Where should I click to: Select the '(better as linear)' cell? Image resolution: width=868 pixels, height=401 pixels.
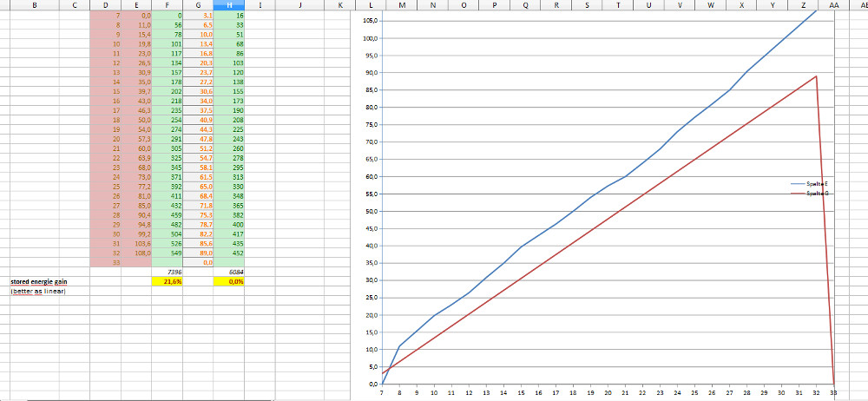tap(38, 292)
